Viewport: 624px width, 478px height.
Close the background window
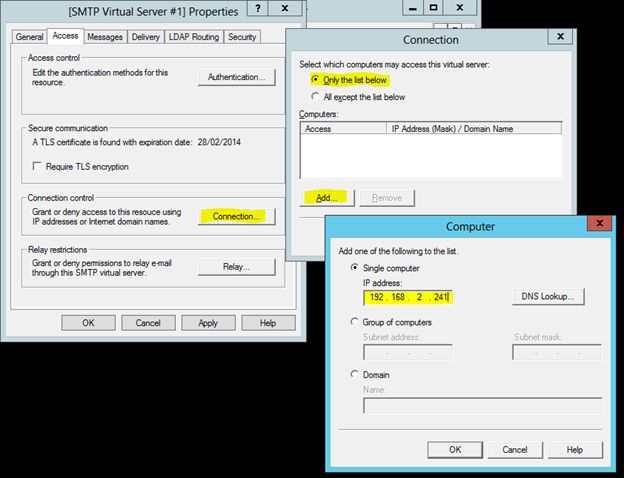pos(460,8)
